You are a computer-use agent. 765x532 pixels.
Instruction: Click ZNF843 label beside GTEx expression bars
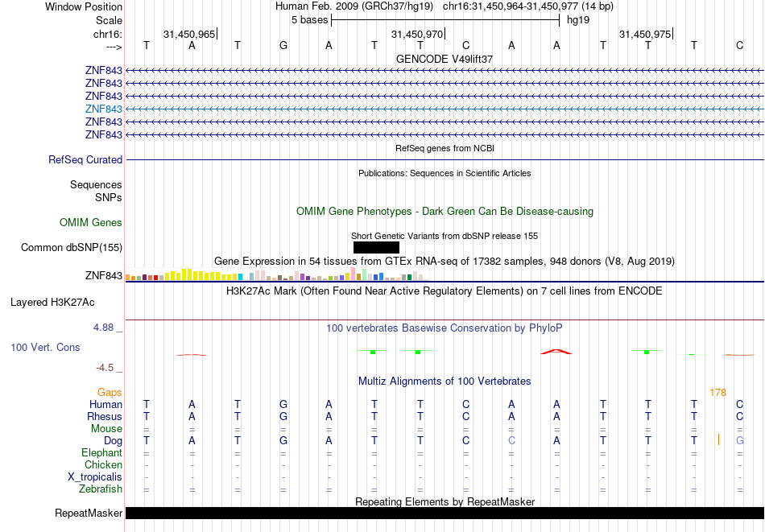click(x=103, y=275)
